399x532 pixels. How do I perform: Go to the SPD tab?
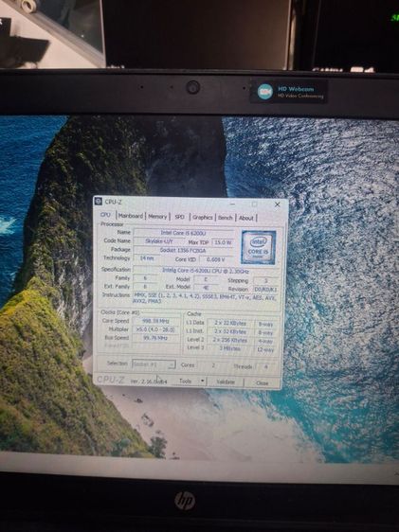coord(180,217)
